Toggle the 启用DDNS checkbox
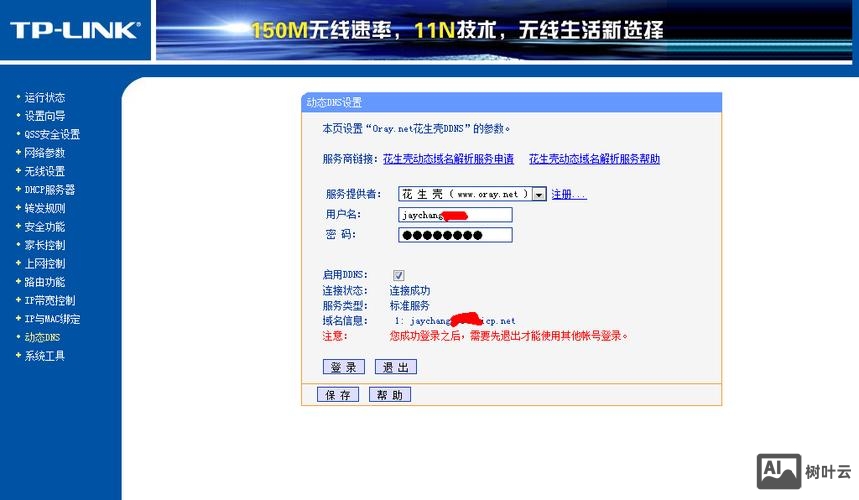The height and width of the screenshot is (500, 859). tap(398, 275)
